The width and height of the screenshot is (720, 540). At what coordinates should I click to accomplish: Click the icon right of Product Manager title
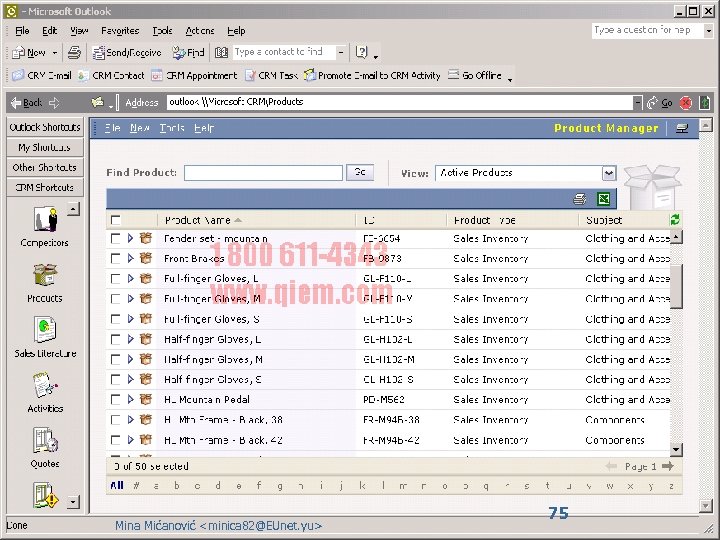(x=682, y=129)
